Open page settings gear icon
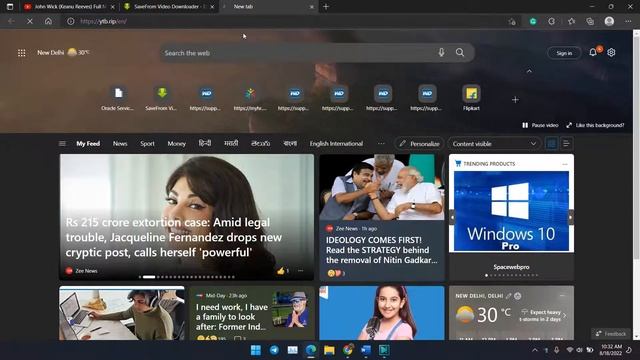Image resolution: width=640 pixels, height=360 pixels. point(611,52)
